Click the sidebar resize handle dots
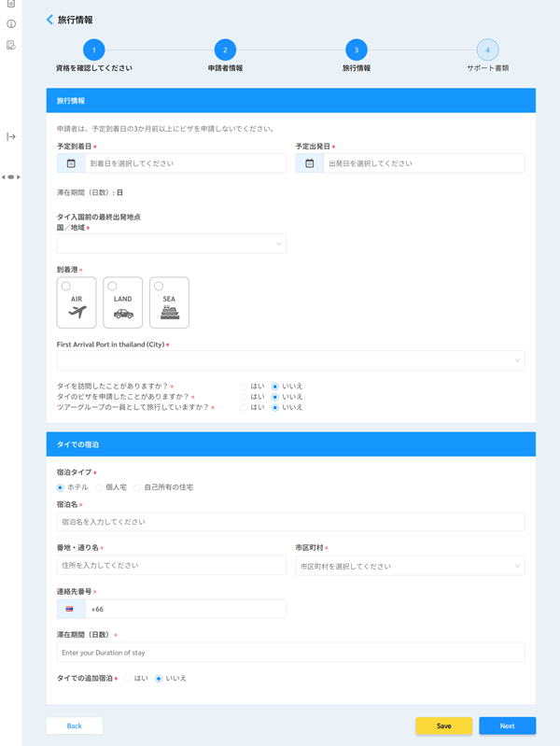Screen dimensions: 560x746 pyautogui.click(x=11, y=177)
